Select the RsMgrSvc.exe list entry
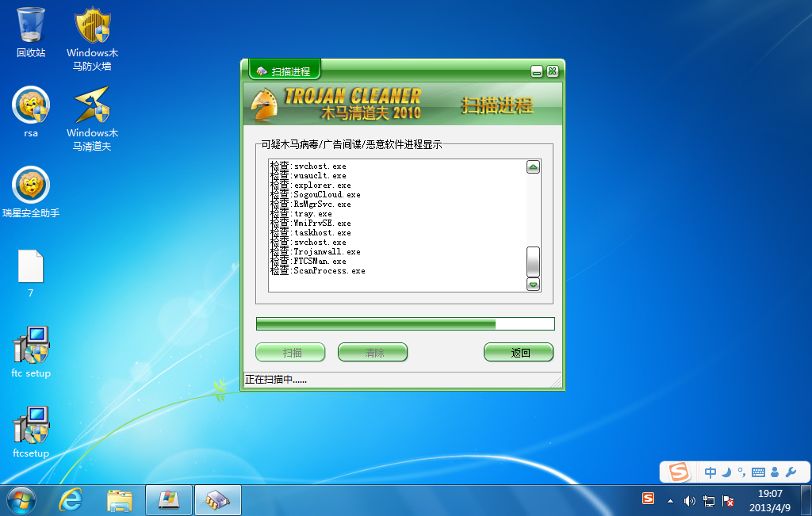The image size is (812, 516). point(311,204)
